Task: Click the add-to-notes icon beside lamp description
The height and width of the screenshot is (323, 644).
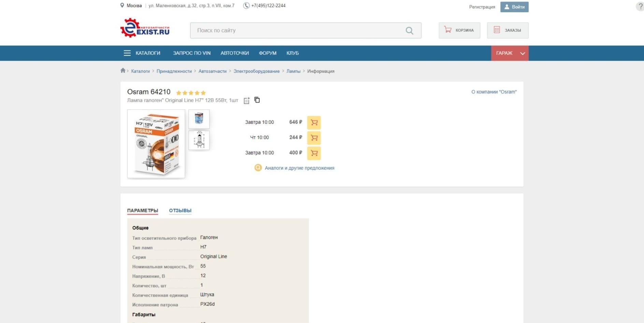Action: point(246,100)
